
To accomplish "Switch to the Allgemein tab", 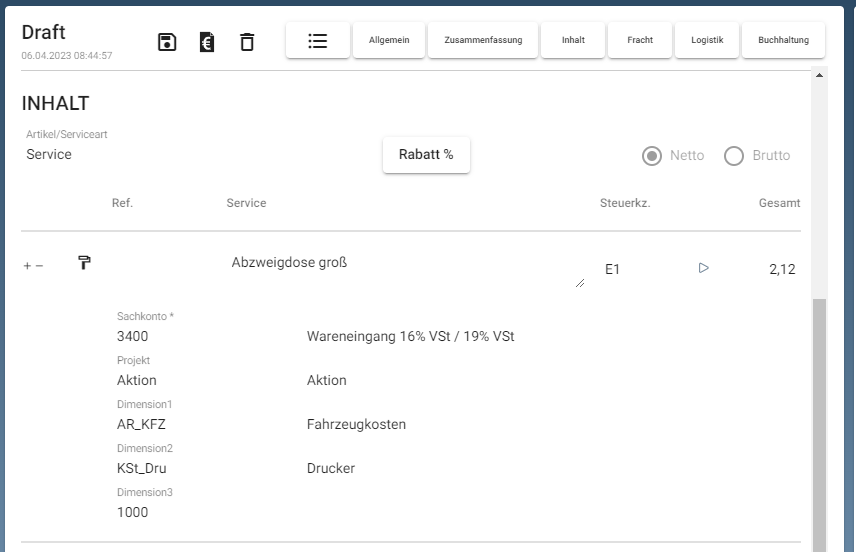I will 389,40.
